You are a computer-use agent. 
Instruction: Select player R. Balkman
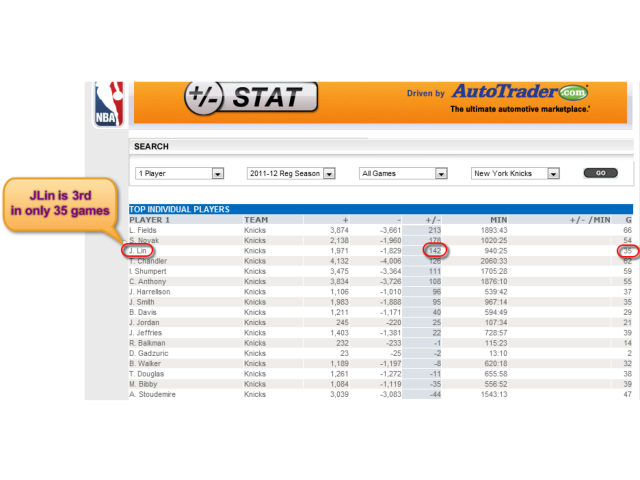point(147,343)
